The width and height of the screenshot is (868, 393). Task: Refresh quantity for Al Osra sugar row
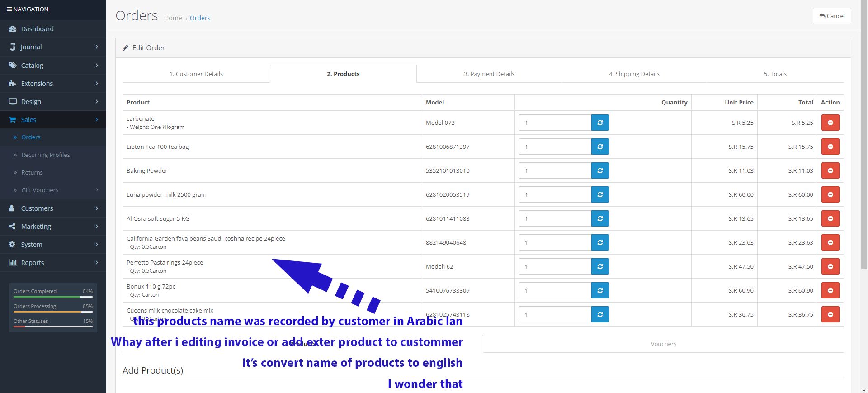pos(600,218)
